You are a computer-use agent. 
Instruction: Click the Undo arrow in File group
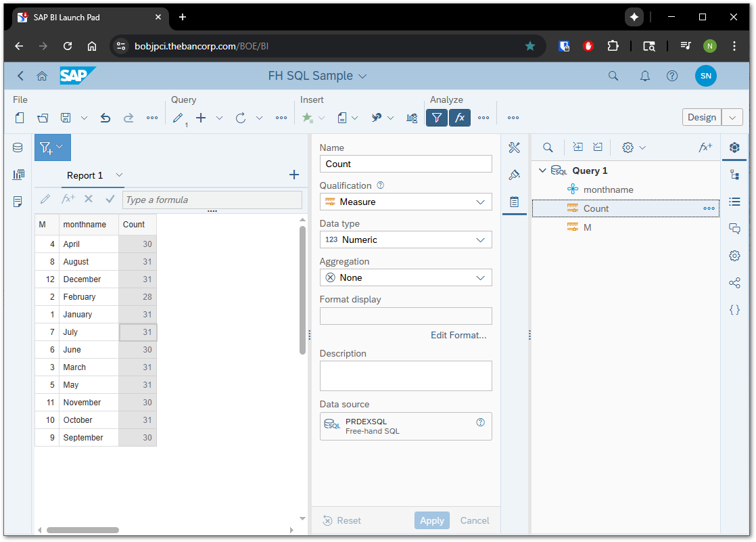(x=105, y=118)
